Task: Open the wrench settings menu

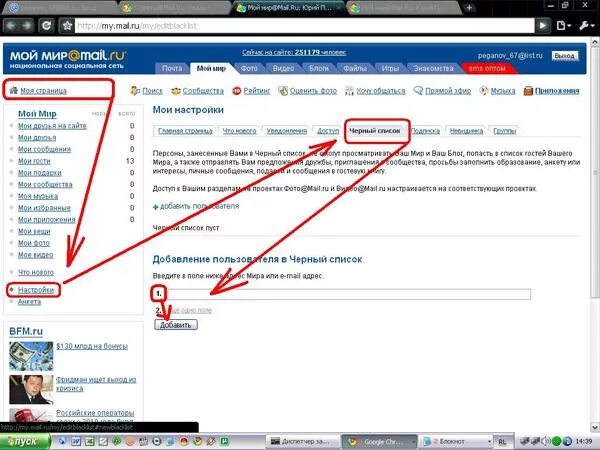Action: [586, 26]
